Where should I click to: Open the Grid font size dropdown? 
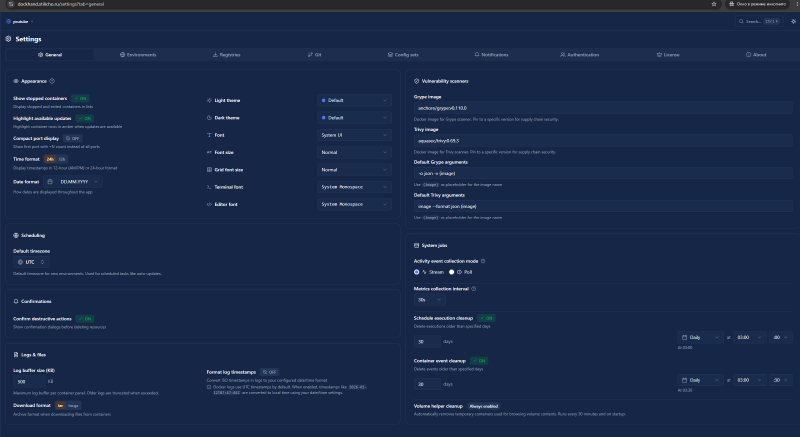pos(354,170)
